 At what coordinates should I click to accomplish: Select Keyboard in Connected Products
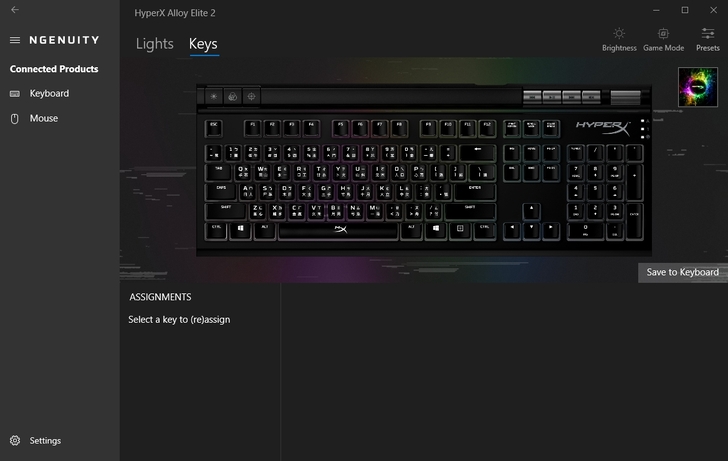[49, 94]
